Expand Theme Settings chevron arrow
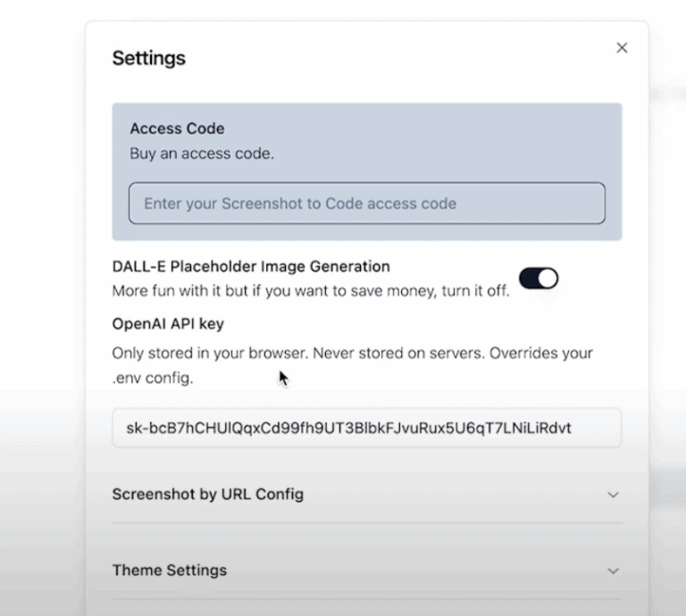The width and height of the screenshot is (686, 616). tap(613, 570)
